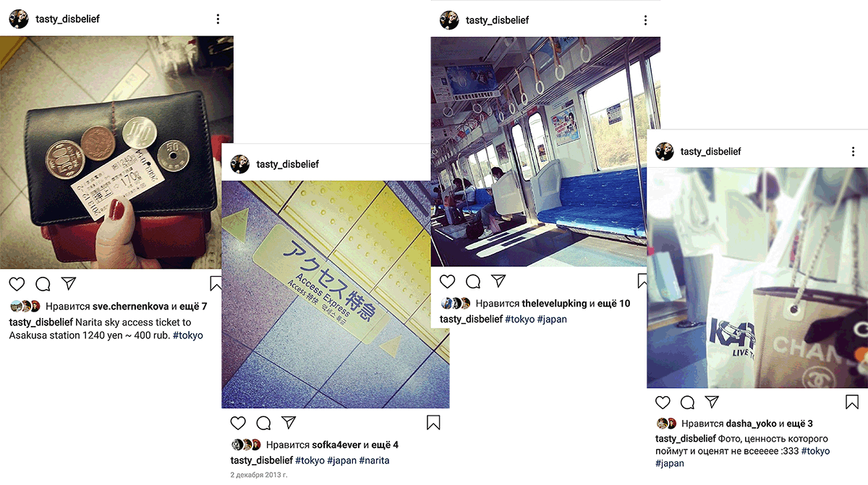Like the Chanel bag post
The image size is (868, 485).
pos(663,402)
